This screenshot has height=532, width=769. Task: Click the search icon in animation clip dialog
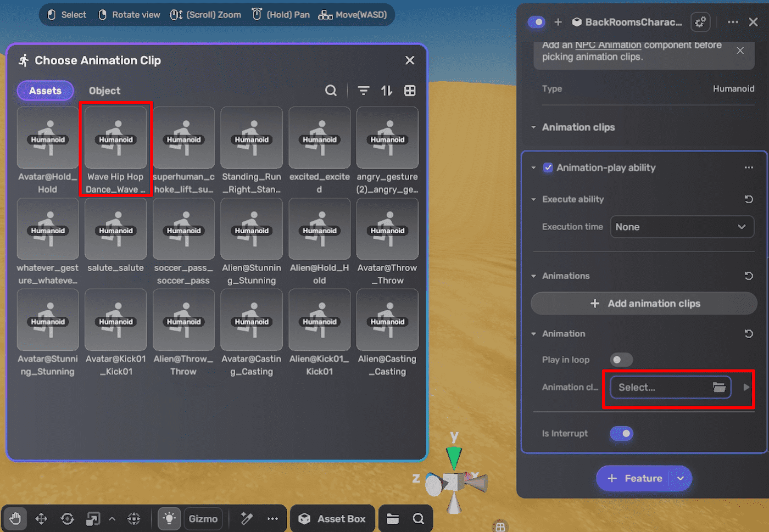[331, 91]
